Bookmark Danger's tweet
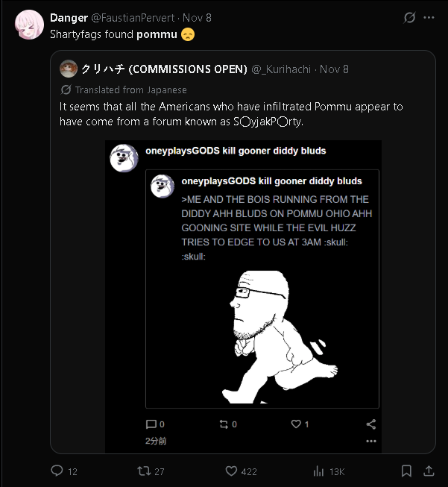The height and width of the screenshot is (487, 448). click(406, 471)
